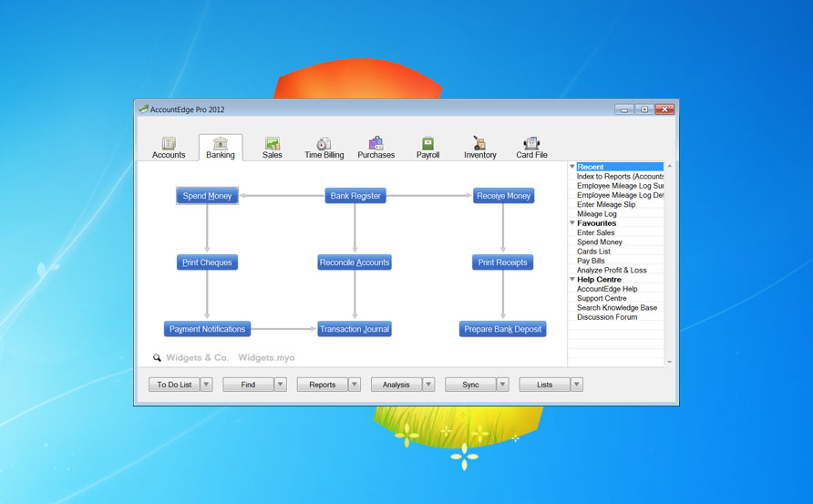The width and height of the screenshot is (813, 504).
Task: Click the Widgets.myo file name
Action: point(266,358)
